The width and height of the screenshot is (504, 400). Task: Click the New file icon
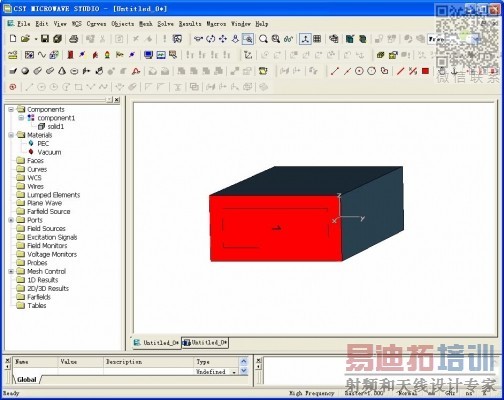coord(13,39)
